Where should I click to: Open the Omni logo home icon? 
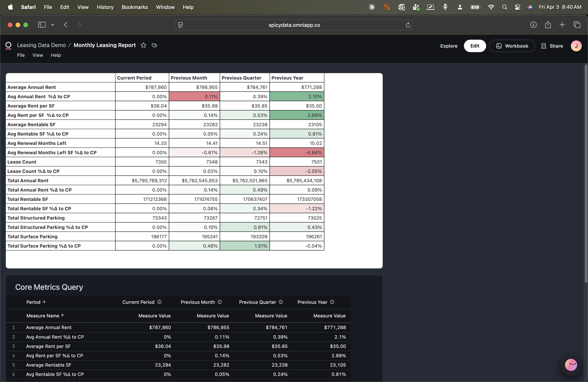tap(8, 45)
